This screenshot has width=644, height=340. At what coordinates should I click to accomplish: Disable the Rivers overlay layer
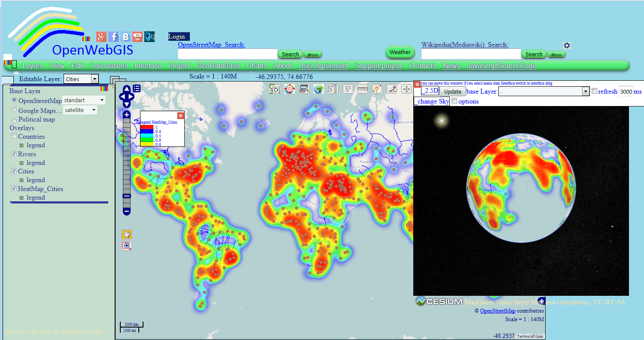pos(13,154)
